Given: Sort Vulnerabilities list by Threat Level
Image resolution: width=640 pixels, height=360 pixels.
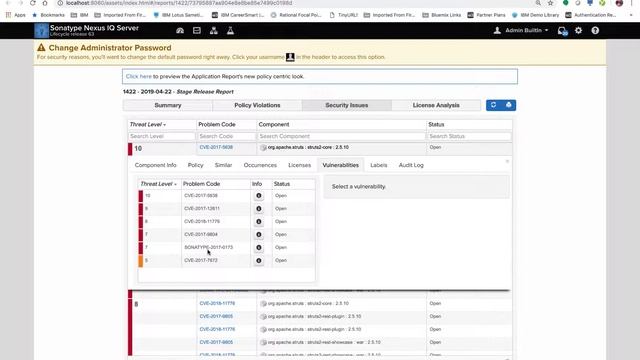Looking at the screenshot, I should (x=158, y=184).
